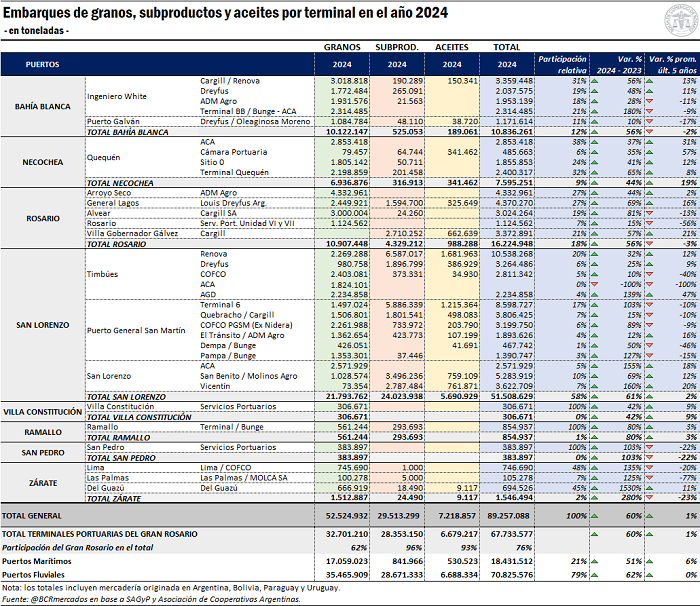
Task: Click the Var. % 2024 - 2023 header
Action: click(619, 64)
